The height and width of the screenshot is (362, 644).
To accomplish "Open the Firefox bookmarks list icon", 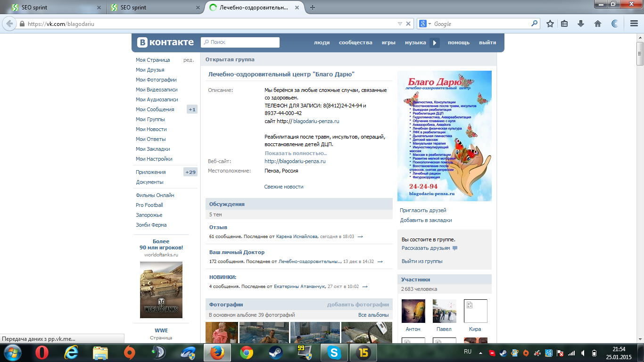I will [x=564, y=24].
